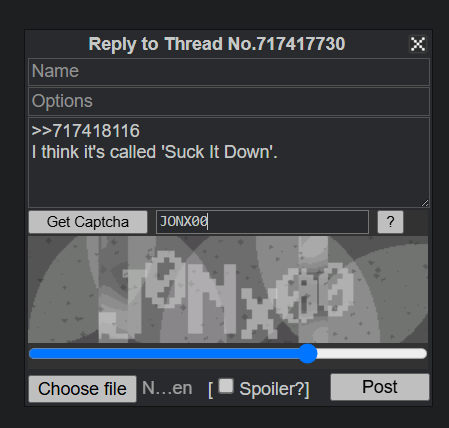Click the captcha field containing JONX00
The height and width of the screenshot is (428, 449).
coord(262,222)
